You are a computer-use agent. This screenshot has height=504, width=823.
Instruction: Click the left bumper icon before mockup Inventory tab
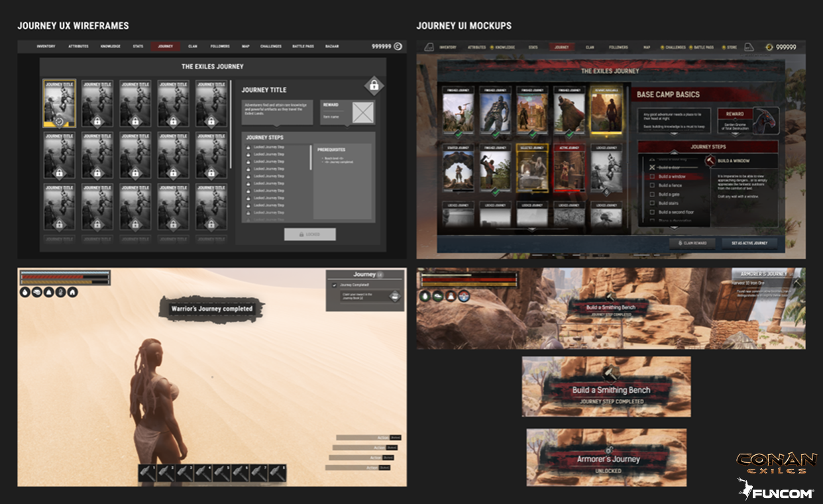[x=429, y=47]
